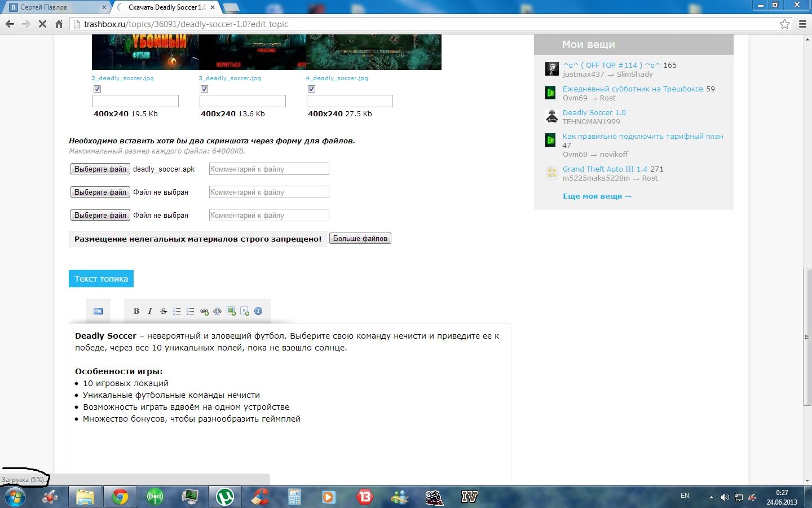
Task: Open the OFF TOP #114 topic link
Action: (611, 65)
